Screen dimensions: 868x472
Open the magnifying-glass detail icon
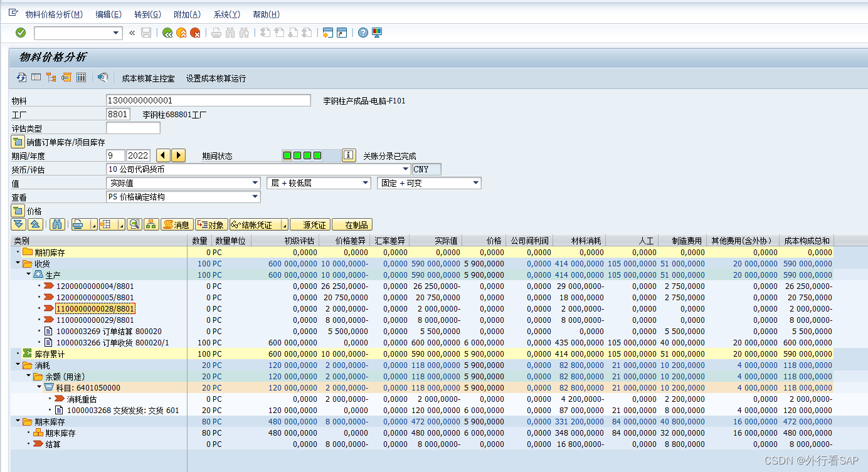point(134,224)
